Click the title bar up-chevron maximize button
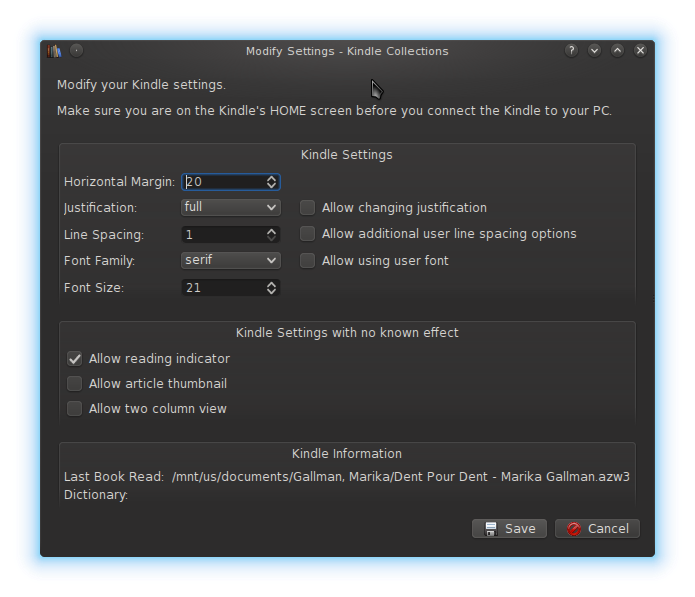 (x=617, y=51)
